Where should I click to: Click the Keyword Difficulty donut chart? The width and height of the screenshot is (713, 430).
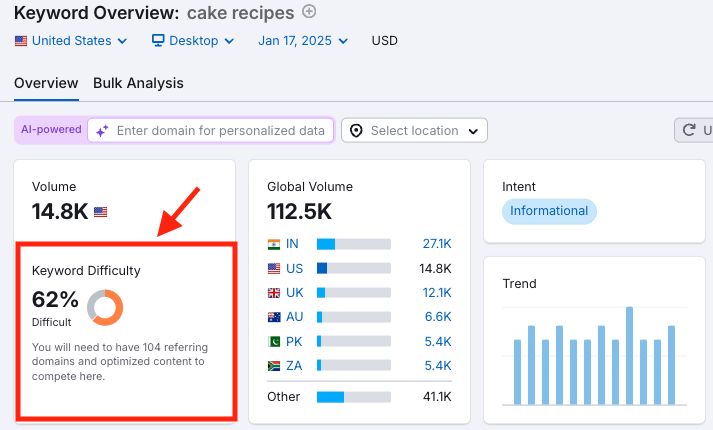coord(105,307)
